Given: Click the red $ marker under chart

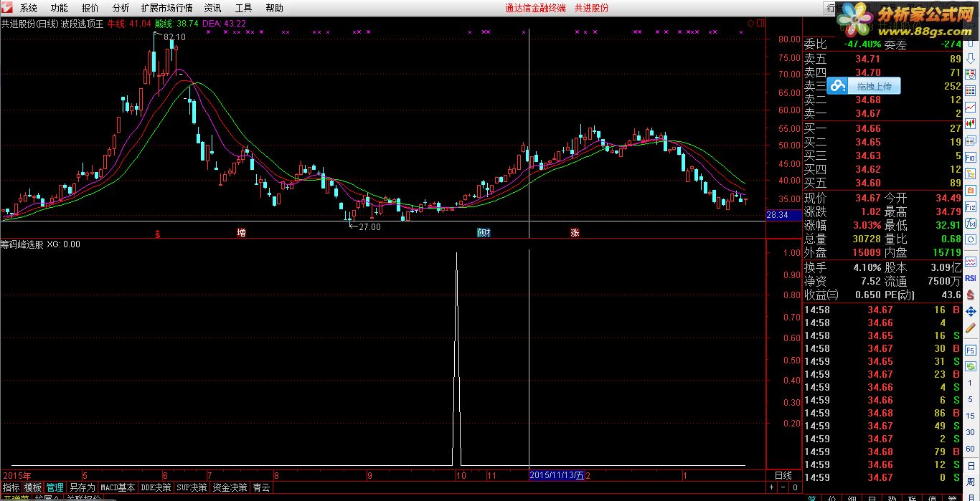Looking at the screenshot, I should point(158,233).
